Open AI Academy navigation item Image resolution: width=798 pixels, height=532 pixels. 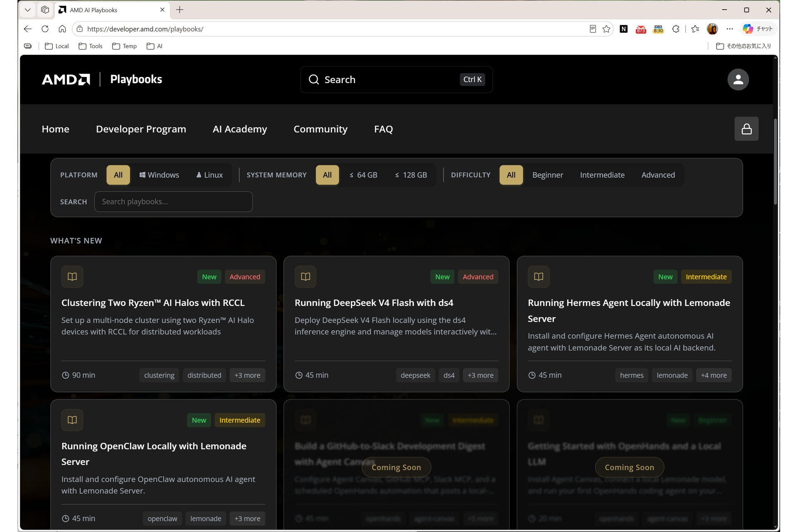point(240,129)
